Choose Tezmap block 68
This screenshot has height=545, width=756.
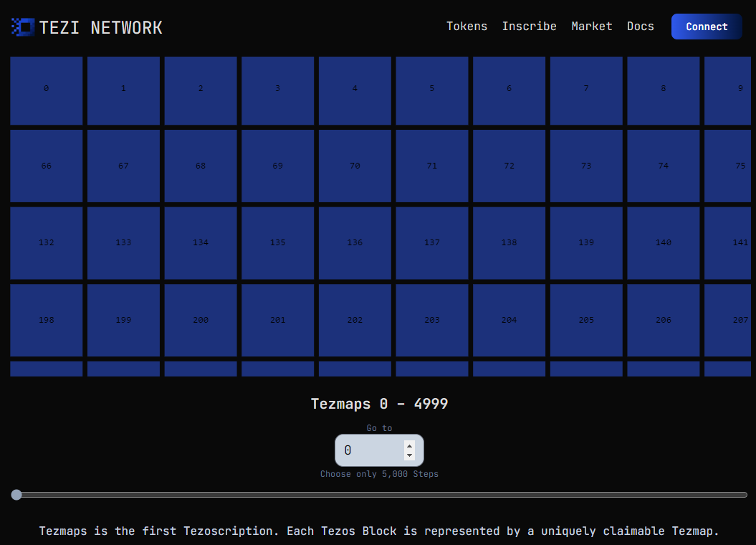click(x=201, y=166)
